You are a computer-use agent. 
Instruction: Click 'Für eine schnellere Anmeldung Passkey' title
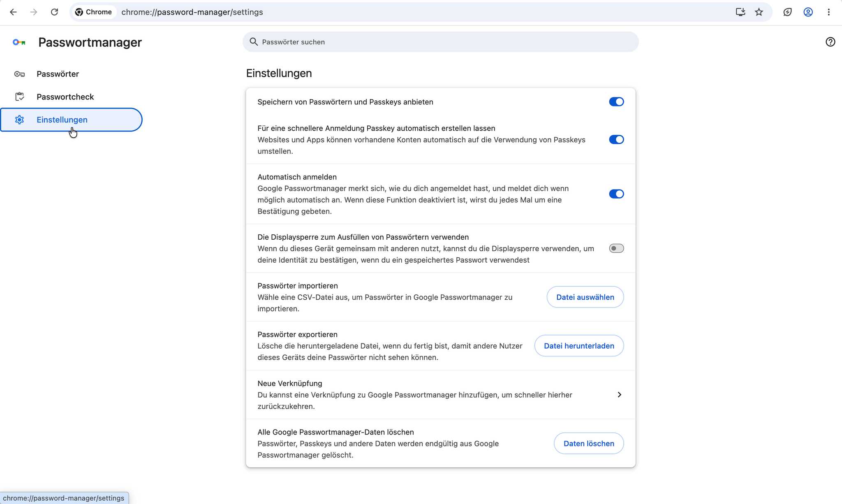(x=376, y=128)
